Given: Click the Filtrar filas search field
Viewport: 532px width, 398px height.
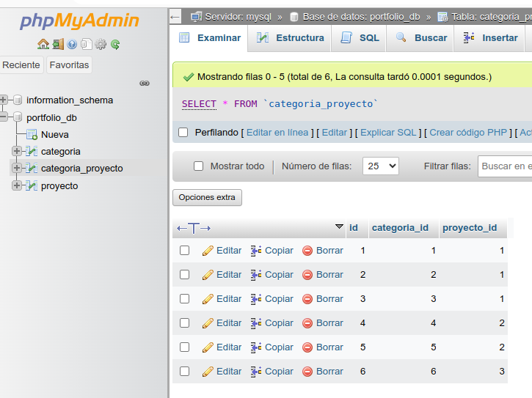Looking at the screenshot, I should [x=505, y=166].
